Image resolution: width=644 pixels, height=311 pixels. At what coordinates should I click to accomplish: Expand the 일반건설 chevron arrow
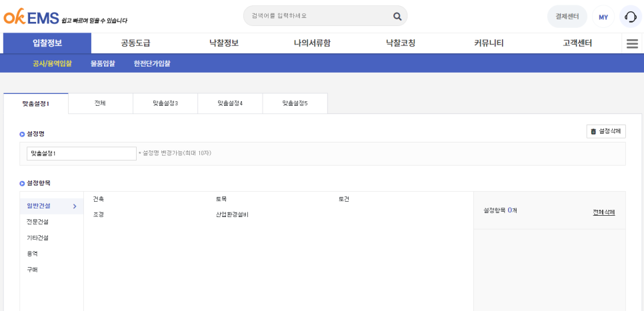pyautogui.click(x=75, y=206)
